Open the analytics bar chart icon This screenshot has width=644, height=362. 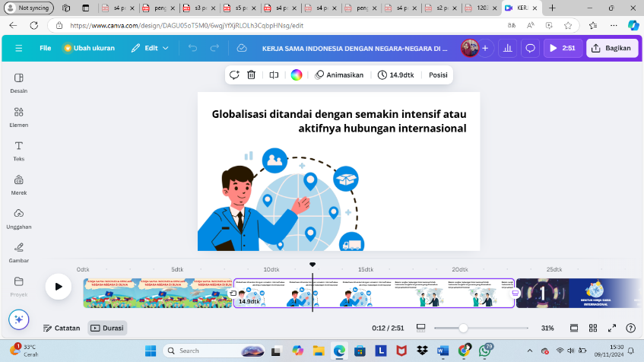click(x=507, y=48)
